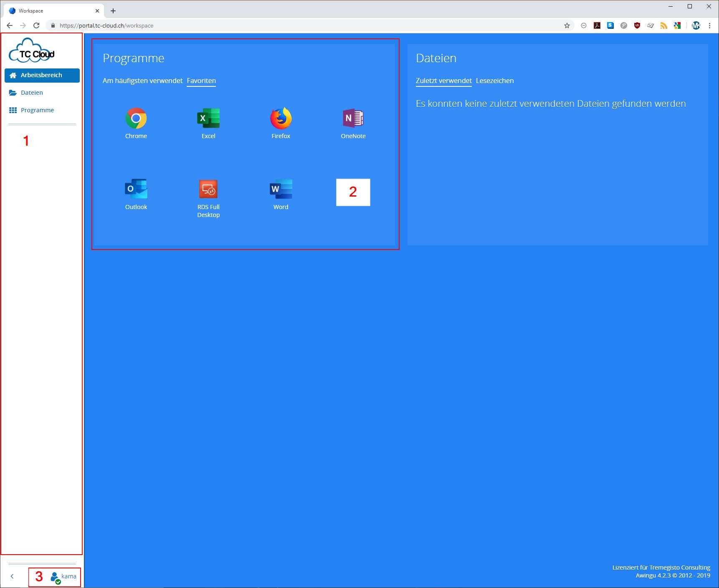
Task: Open the Excel program icon
Action: (x=208, y=119)
